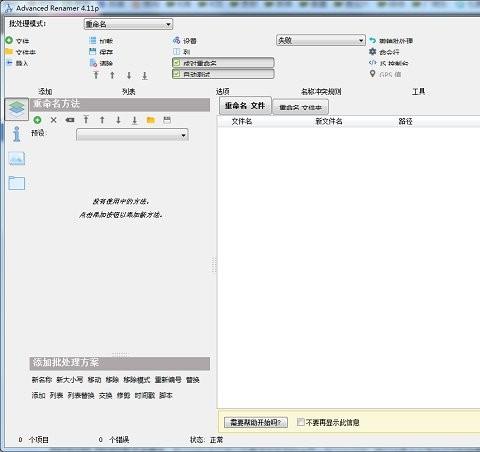Open the name collision rule dropdown 失败
Viewport: 480px width, 452px height.
tap(321, 40)
